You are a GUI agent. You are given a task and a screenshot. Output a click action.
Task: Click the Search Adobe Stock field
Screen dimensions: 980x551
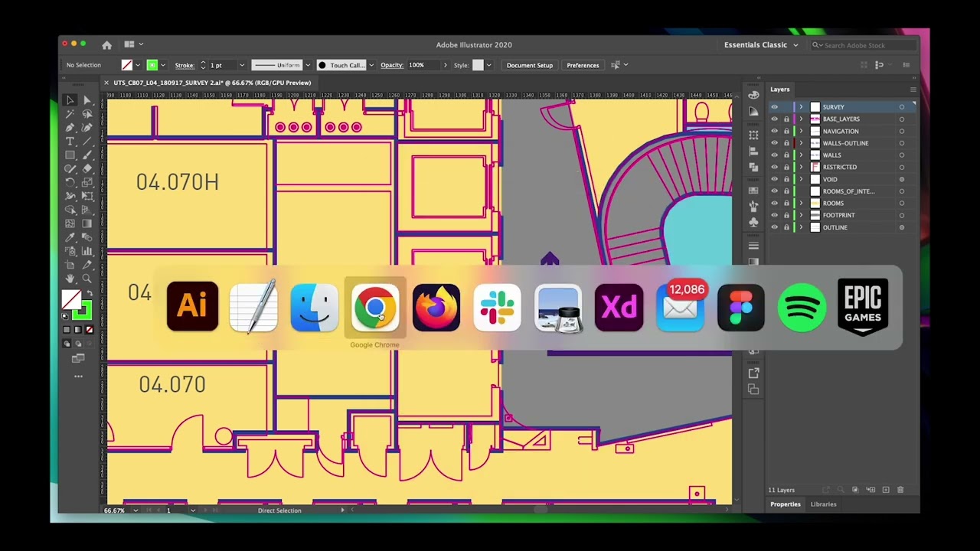[862, 45]
